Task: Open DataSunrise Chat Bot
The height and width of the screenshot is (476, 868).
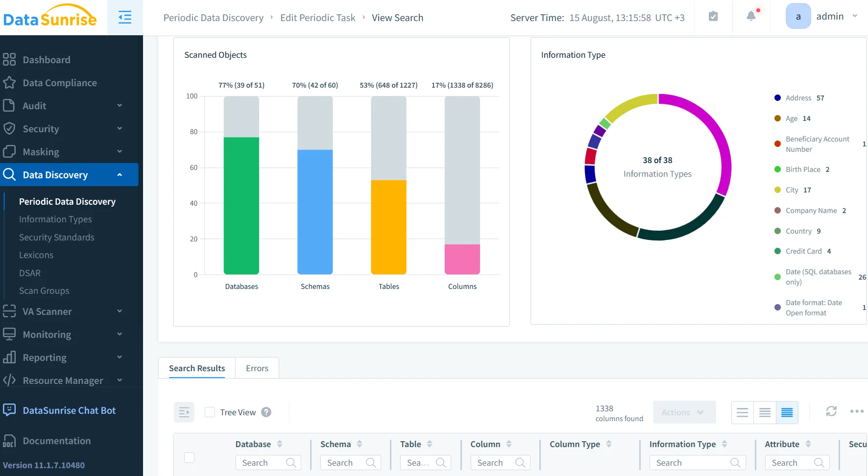Action: click(x=69, y=410)
